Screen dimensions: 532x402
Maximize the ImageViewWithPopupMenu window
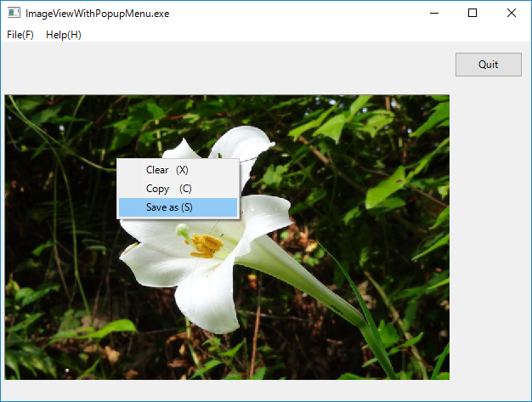pyautogui.click(x=473, y=14)
